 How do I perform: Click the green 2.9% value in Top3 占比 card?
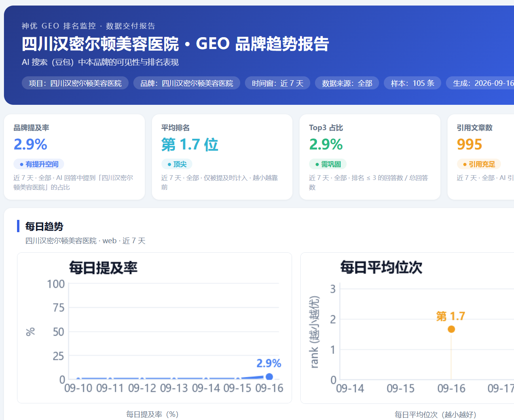coord(326,144)
